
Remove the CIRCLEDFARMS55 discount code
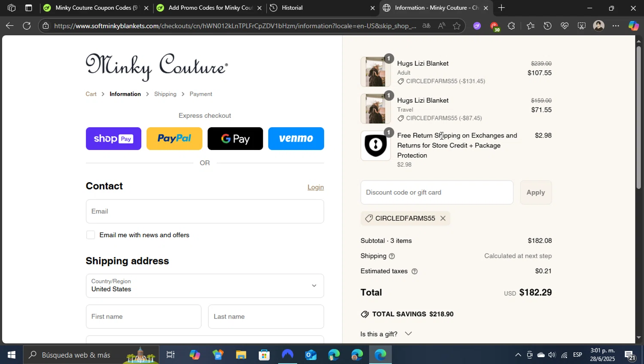(443, 218)
